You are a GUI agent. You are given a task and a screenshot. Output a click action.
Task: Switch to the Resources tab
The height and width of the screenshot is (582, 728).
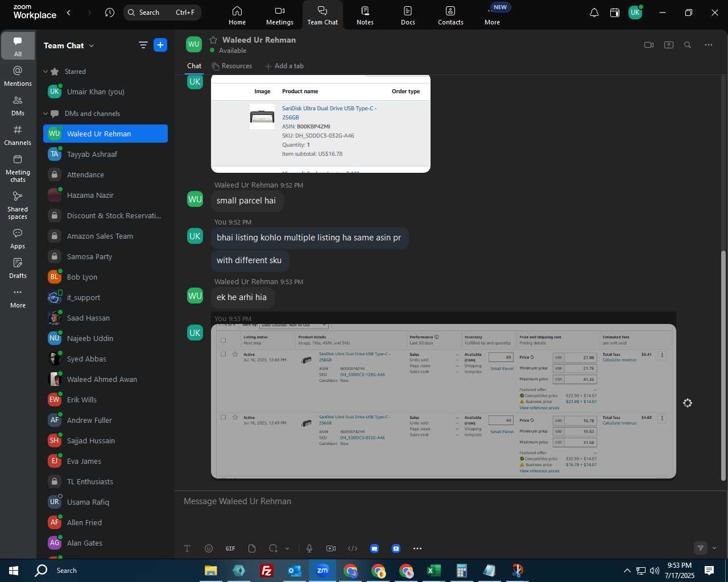pyautogui.click(x=231, y=66)
